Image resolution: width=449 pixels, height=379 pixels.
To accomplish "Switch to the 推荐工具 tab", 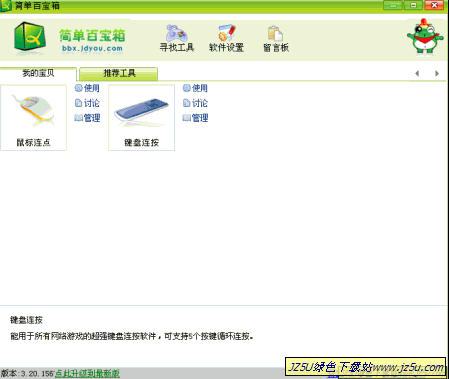I will click(119, 73).
